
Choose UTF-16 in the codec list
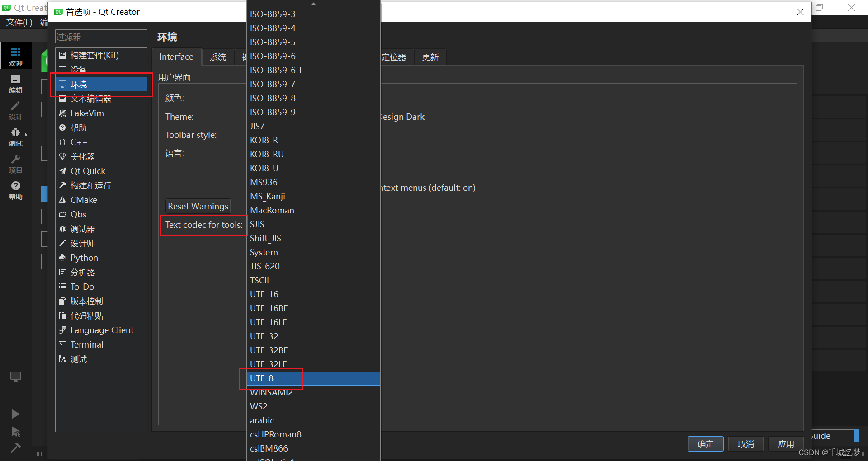pos(313,294)
